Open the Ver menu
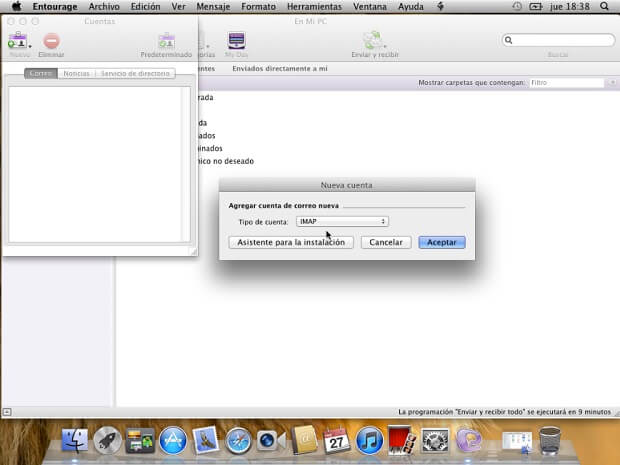The image size is (620, 465). point(178,7)
